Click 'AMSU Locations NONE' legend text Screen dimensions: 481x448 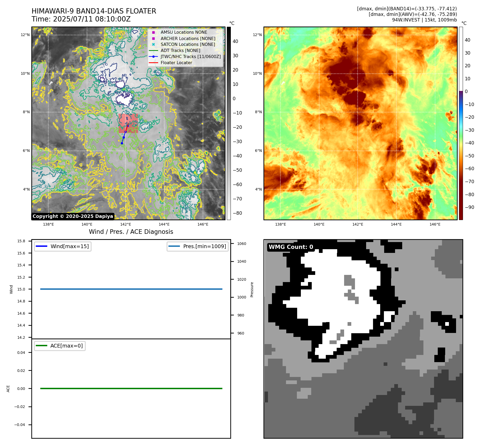pos(184,32)
